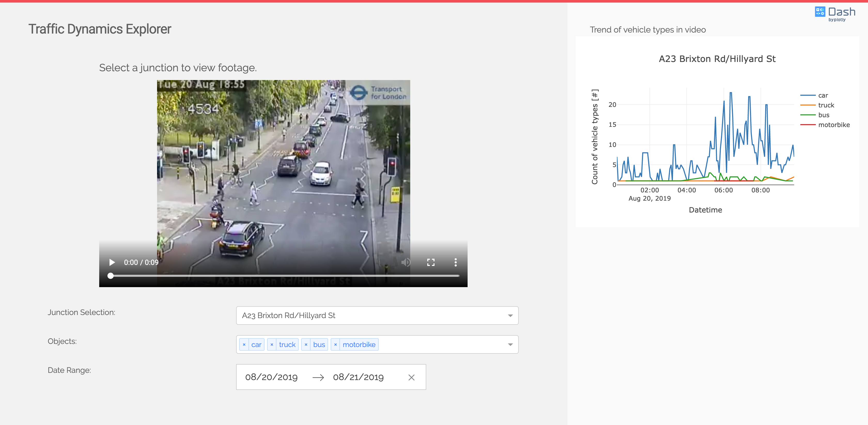Open video more options menu
Screen dimensions: 868x425
coord(455,262)
